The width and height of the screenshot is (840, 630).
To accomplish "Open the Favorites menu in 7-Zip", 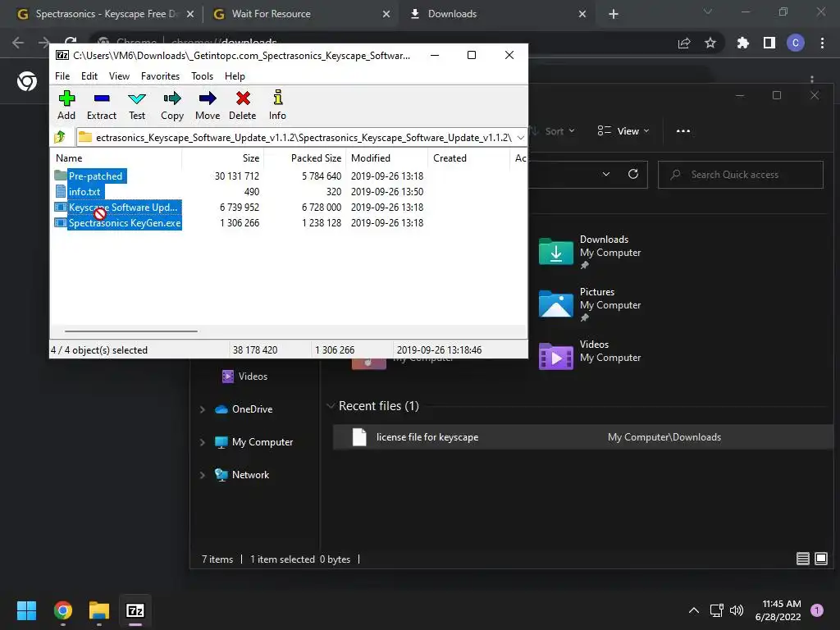I will (160, 76).
